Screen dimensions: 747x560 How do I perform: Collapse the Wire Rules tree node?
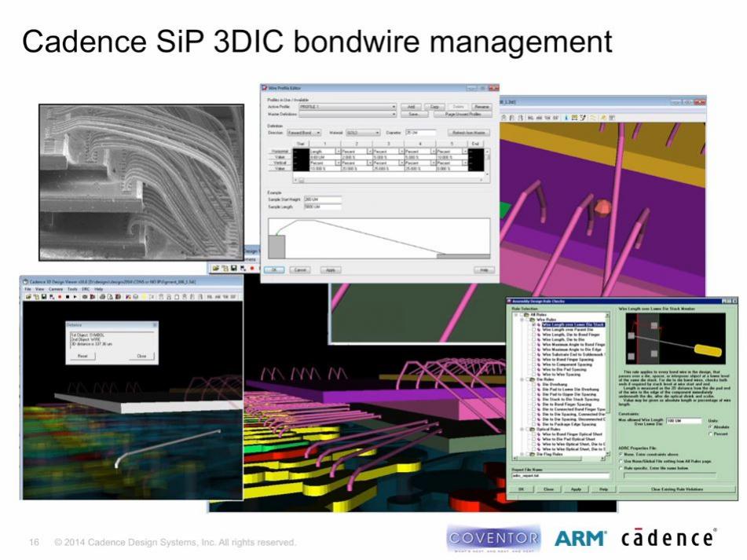tap(523, 320)
